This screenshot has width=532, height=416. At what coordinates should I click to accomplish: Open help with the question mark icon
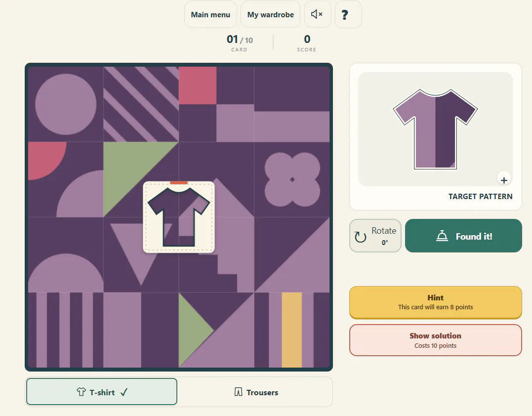348,14
